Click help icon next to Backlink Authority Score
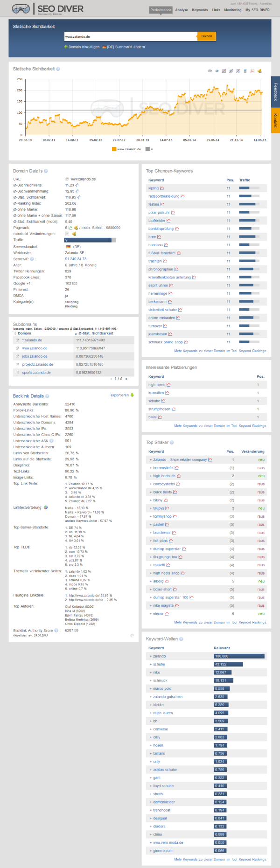 click(56, 631)
